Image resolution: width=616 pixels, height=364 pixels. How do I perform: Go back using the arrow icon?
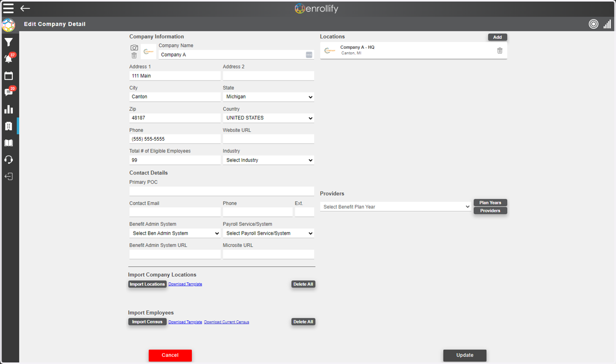pos(25,8)
